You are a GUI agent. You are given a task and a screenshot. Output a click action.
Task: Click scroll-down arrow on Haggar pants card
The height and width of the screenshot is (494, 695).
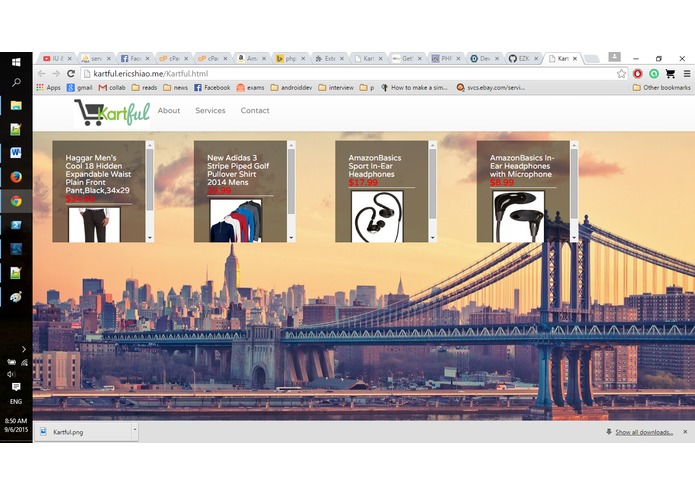coord(150,238)
